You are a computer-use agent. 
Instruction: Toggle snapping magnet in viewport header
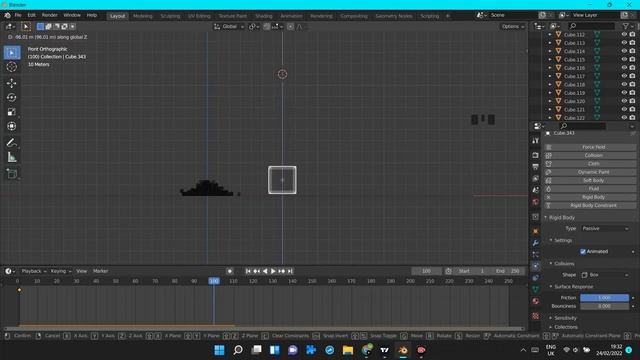[267, 27]
